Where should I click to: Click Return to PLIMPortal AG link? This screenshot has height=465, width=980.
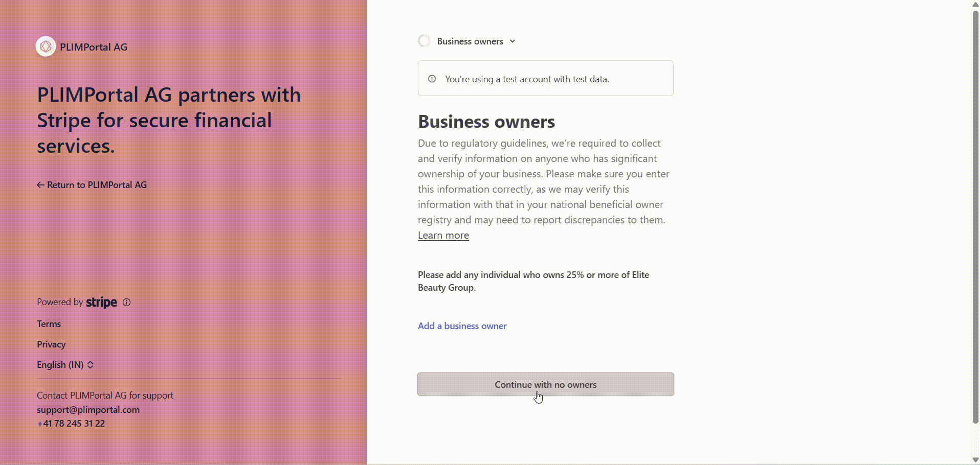(92, 185)
